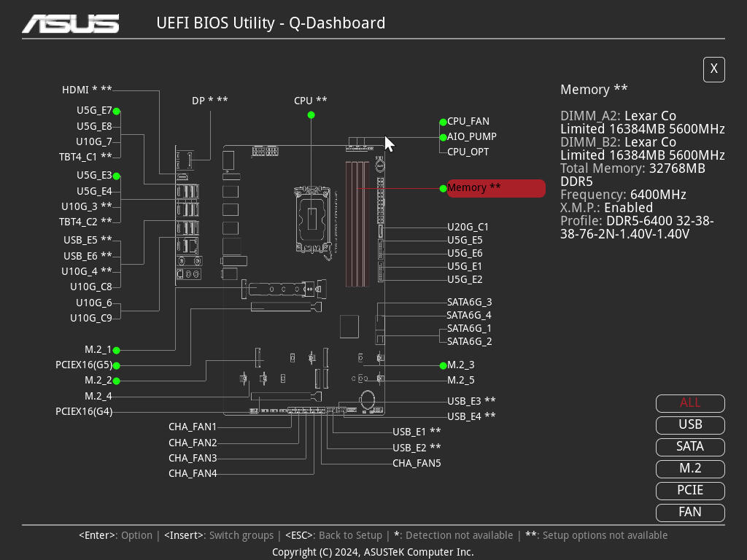Select the U20G_C1 connector label

[468, 227]
